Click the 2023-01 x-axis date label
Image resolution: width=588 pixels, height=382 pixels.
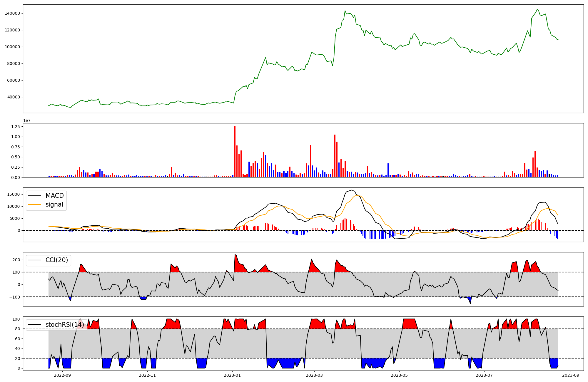pos(232,375)
